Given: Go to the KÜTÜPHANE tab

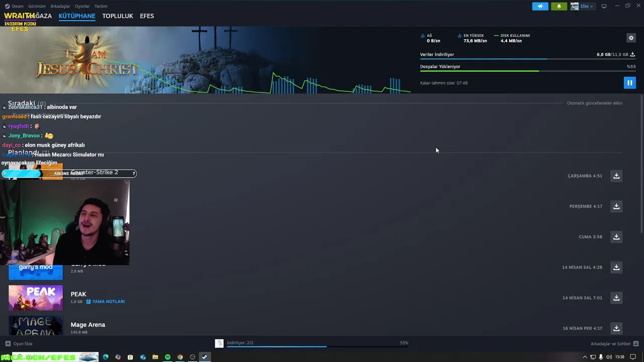Looking at the screenshot, I should (77, 16).
